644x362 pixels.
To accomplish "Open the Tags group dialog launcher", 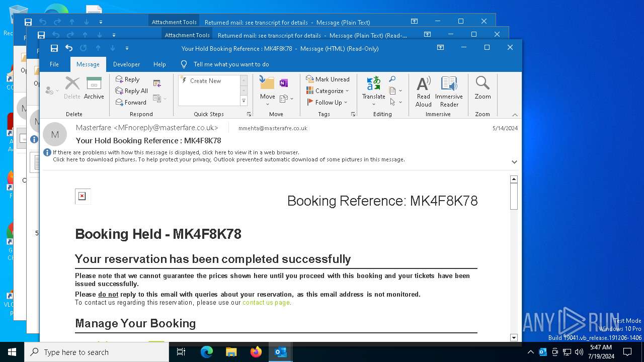I will (x=353, y=115).
